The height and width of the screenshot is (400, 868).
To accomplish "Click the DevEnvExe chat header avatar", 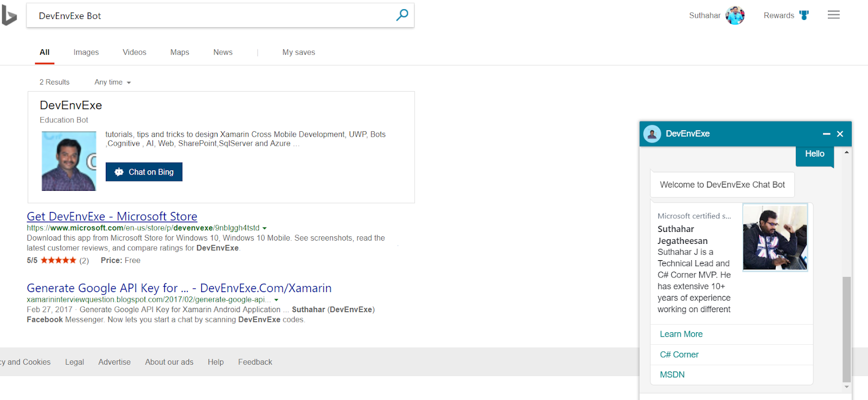I will click(652, 134).
